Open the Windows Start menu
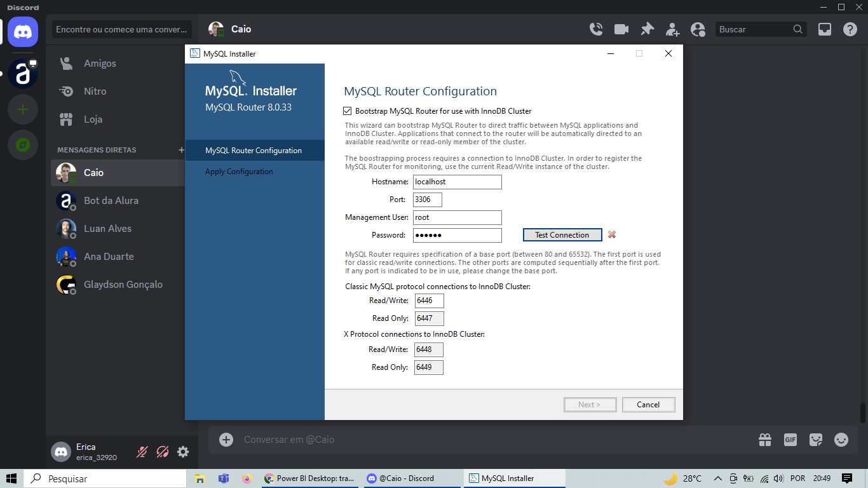Viewport: 868px width, 488px height. click(x=11, y=478)
